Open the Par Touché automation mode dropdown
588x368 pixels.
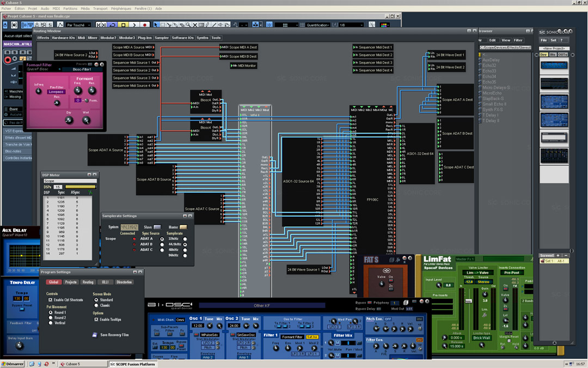coord(78,25)
